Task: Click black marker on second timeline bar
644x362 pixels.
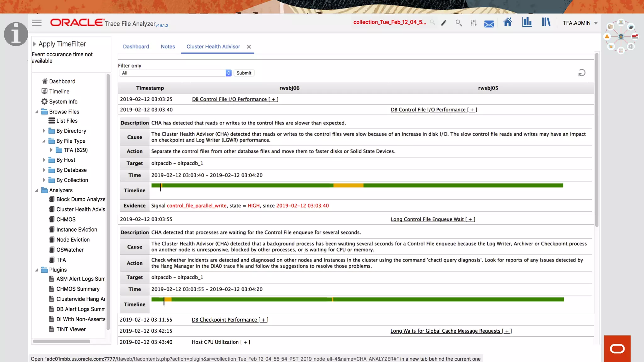Action: [164, 301]
